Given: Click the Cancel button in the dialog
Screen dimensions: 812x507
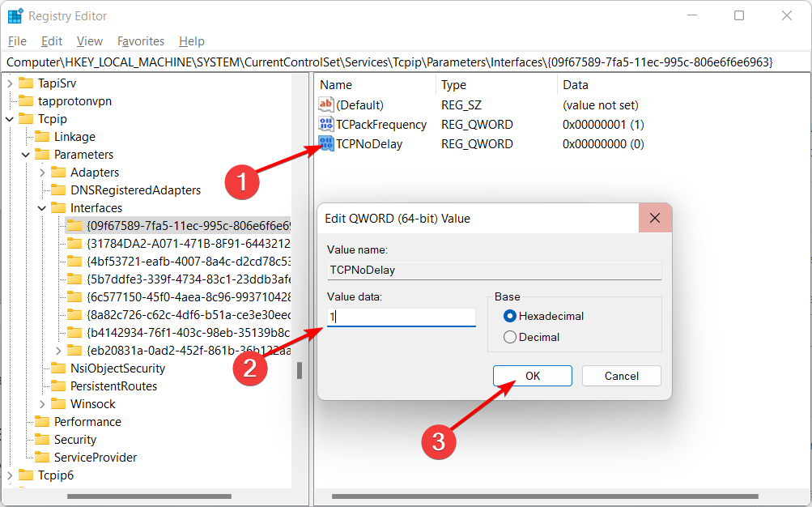Looking at the screenshot, I should tap(621, 375).
